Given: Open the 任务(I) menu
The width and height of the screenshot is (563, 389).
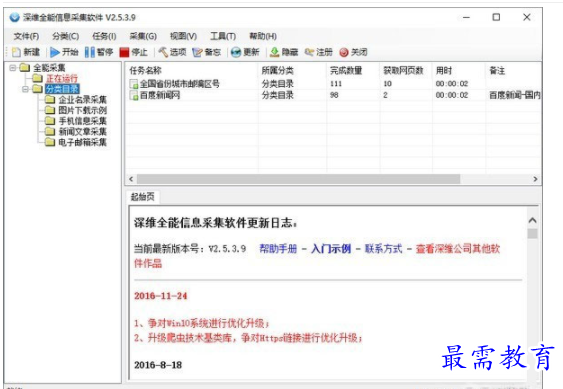Looking at the screenshot, I should pos(104,36).
